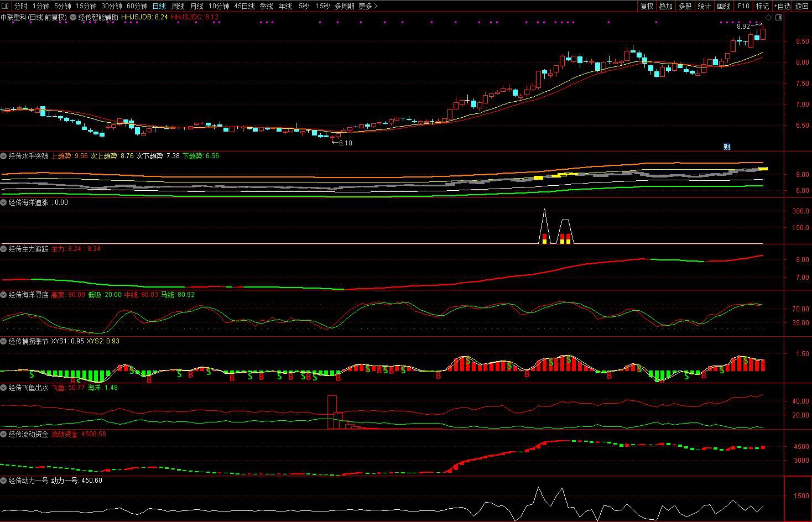Click 马线: 80.92 label
The width and height of the screenshot is (812, 522).
[x=178, y=295]
